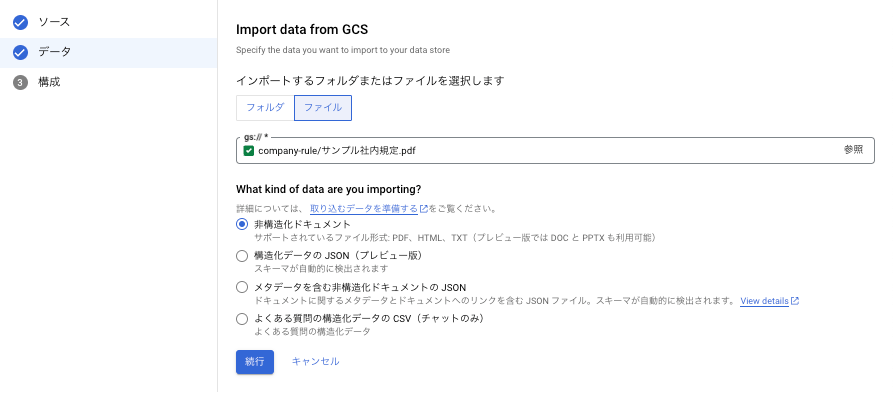The height and width of the screenshot is (398, 893).
Task: Click external link icon beside View details
Action: tap(795, 301)
